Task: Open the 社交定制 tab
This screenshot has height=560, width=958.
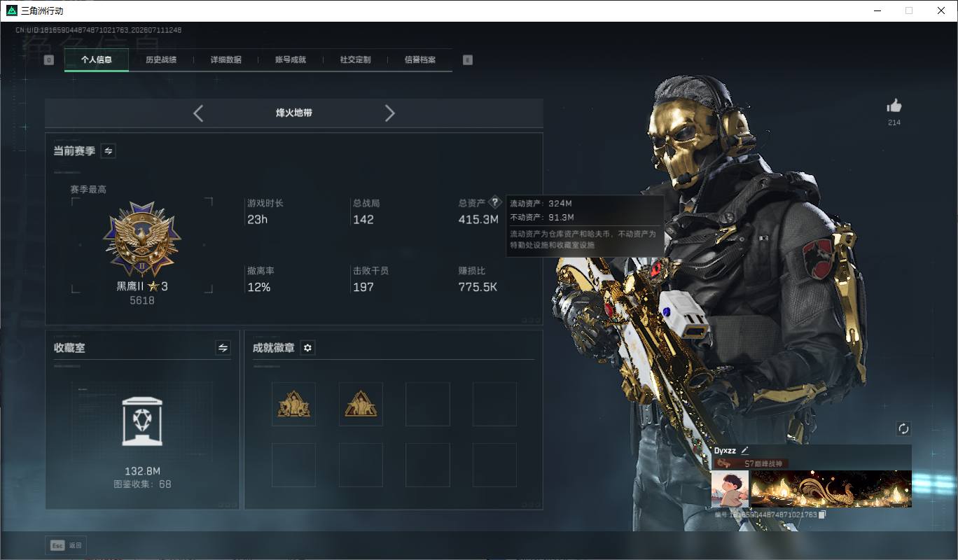Action: pyautogui.click(x=355, y=59)
